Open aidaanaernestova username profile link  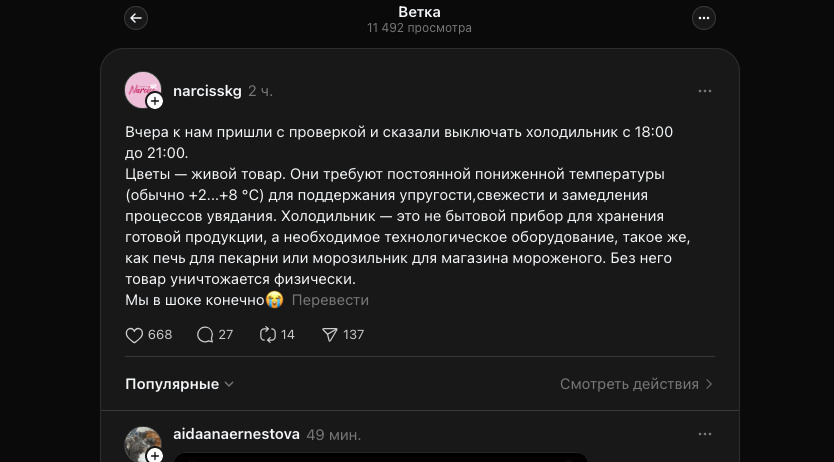click(x=236, y=434)
